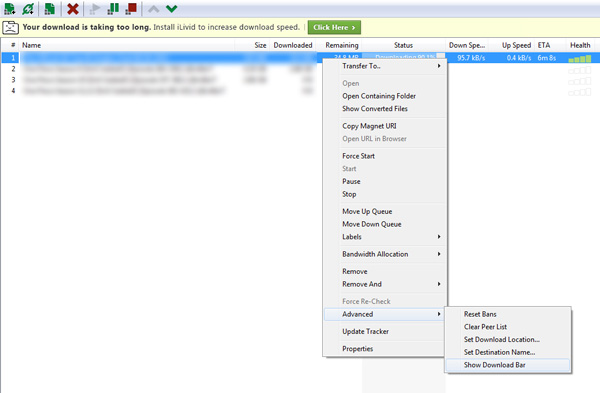Open the Advanced submenu entry

tap(384, 314)
